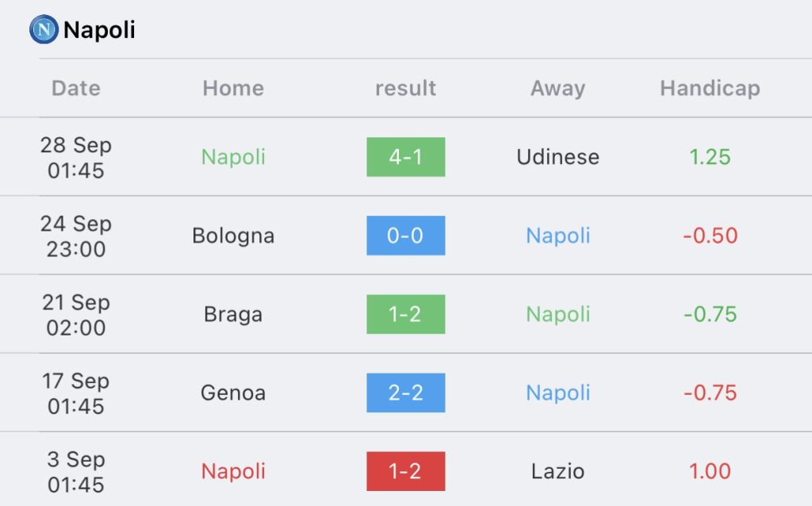
Task: Select the Home column header
Action: (x=233, y=88)
